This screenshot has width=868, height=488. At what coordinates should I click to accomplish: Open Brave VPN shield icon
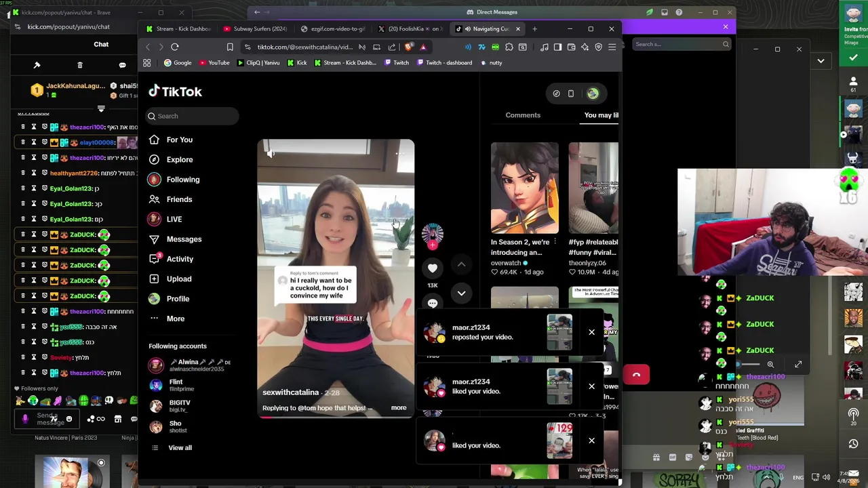pos(598,47)
